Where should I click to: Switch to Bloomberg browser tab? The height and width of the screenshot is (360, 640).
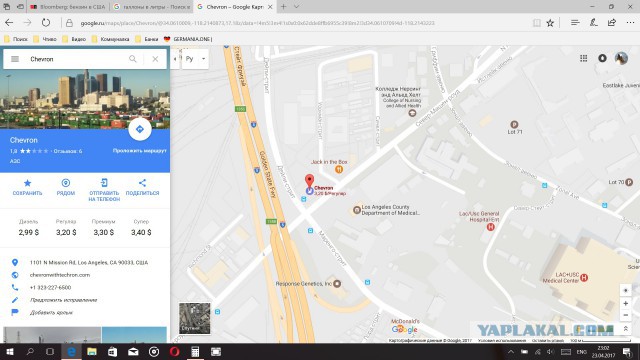pyautogui.click(x=68, y=7)
